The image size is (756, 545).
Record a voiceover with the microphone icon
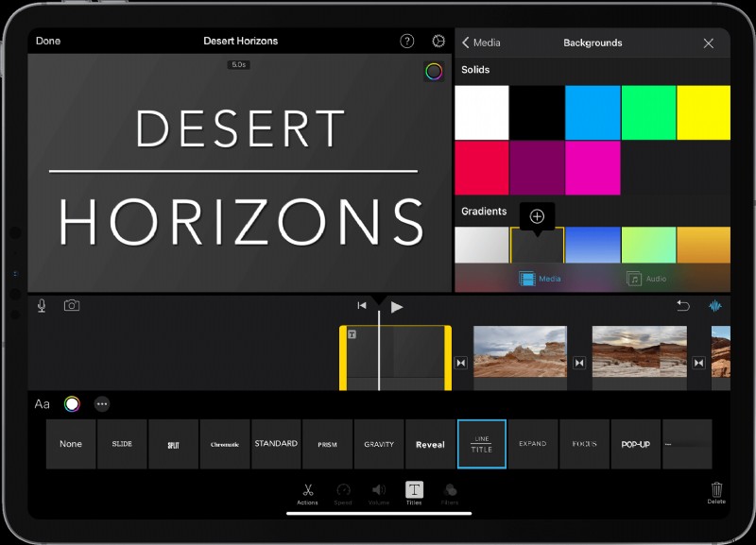[42, 305]
